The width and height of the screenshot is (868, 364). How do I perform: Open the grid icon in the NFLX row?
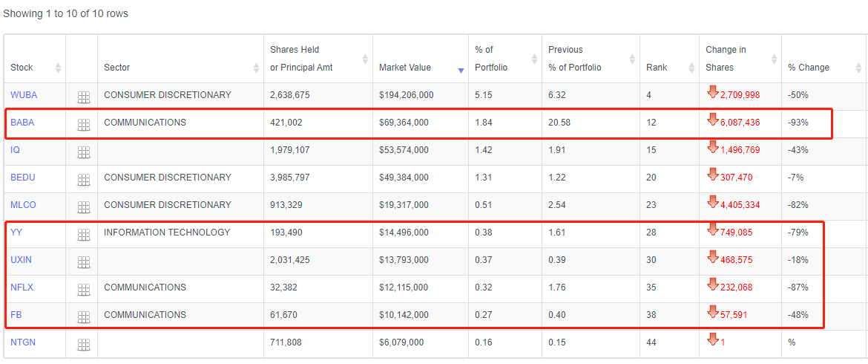[x=83, y=290]
